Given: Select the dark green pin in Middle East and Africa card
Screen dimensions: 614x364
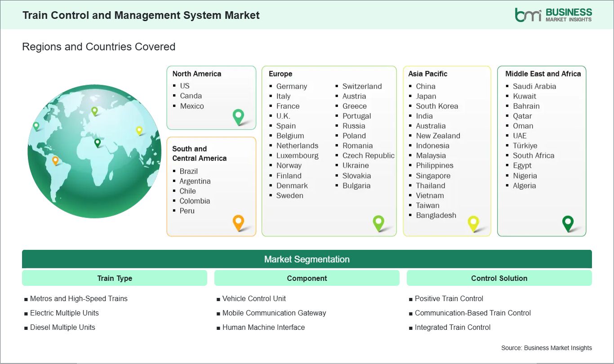Looking at the screenshot, I should (568, 222).
